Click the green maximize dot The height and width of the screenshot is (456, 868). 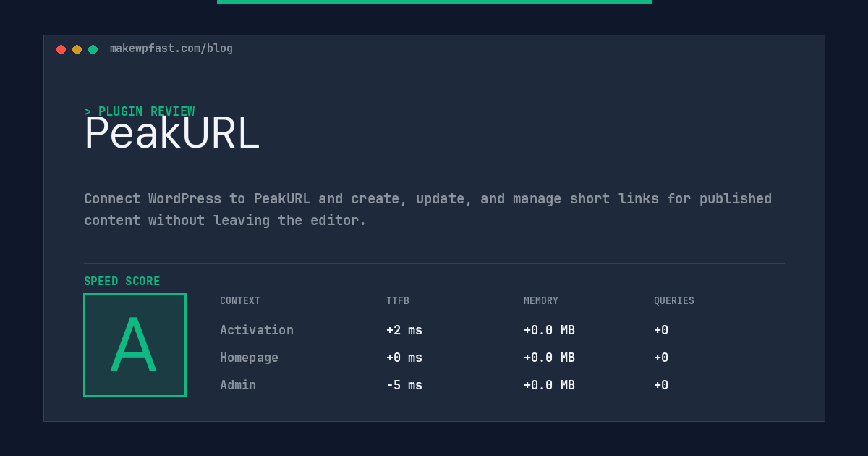(x=93, y=49)
